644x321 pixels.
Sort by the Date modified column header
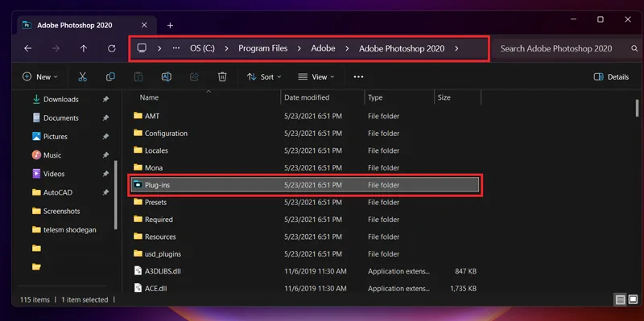[307, 97]
